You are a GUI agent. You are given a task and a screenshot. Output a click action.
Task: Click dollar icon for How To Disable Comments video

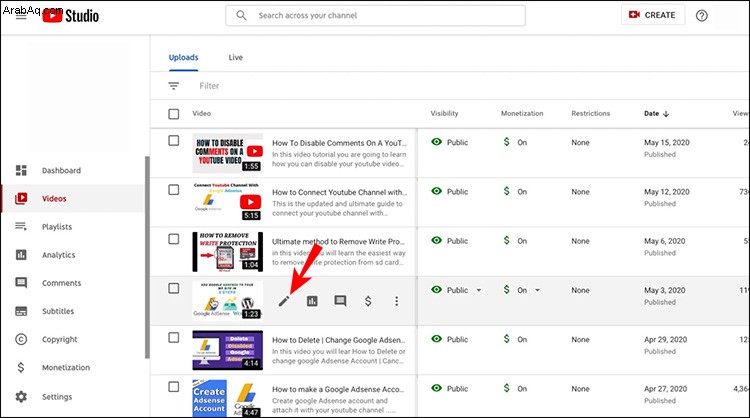[507, 142]
